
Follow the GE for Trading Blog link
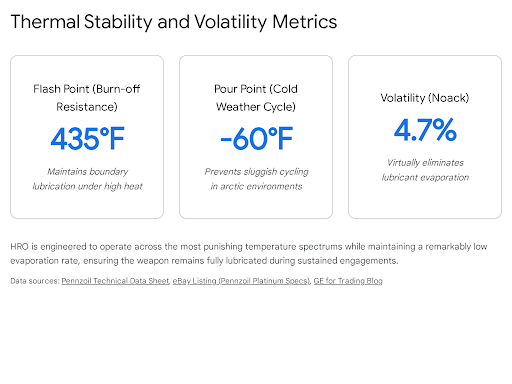(x=348, y=281)
